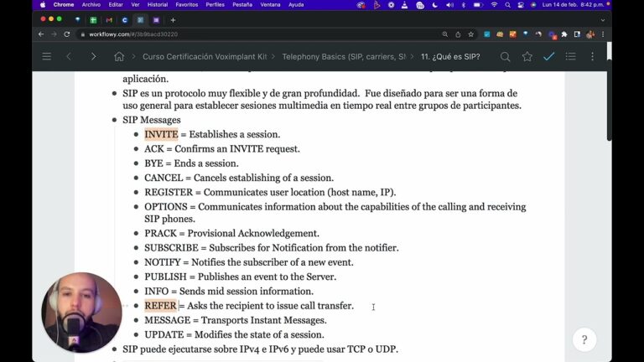Open the list view options icon

point(570,57)
